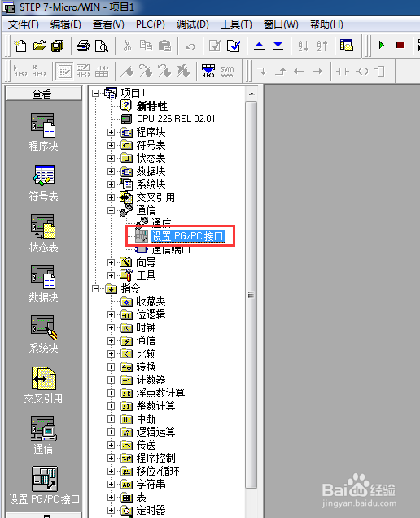Viewport: 420px width, 518px height.
Task: Expand the 系统块 tree node
Action: click(x=111, y=184)
